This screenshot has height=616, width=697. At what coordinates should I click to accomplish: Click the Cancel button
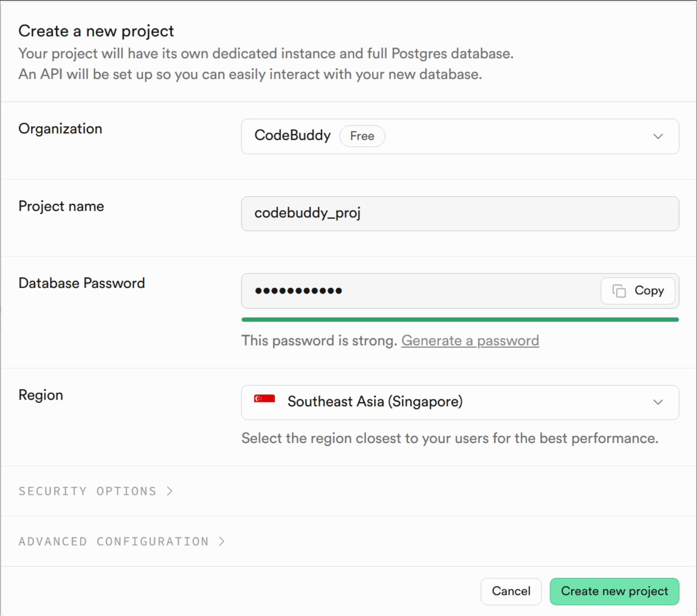[511, 591]
